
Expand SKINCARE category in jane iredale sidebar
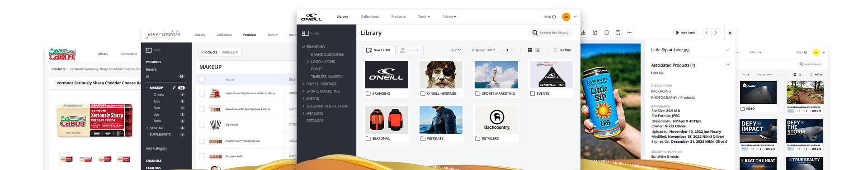pyautogui.click(x=147, y=128)
